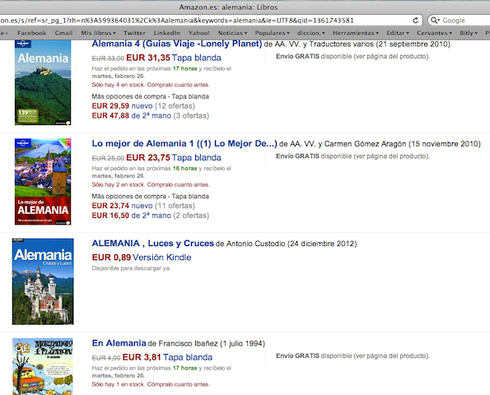Screen dimensions: 490x395
Task: Expand the diccion. bookmark folder
Action: 311,33
